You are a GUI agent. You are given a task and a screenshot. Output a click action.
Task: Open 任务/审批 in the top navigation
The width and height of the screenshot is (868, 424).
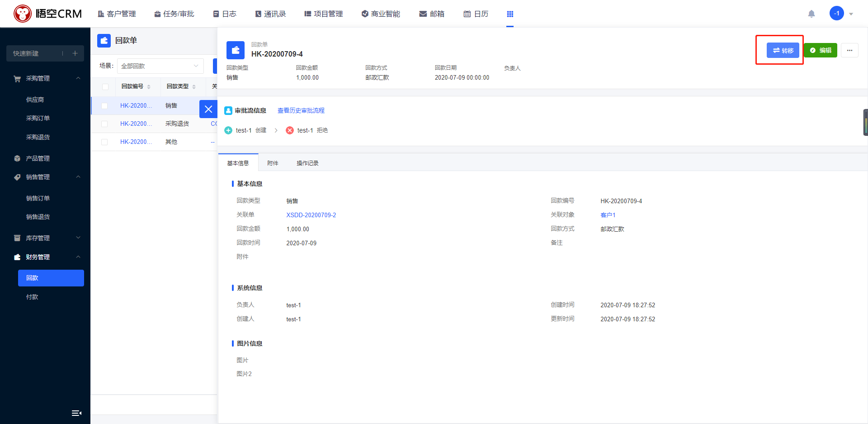coord(174,14)
